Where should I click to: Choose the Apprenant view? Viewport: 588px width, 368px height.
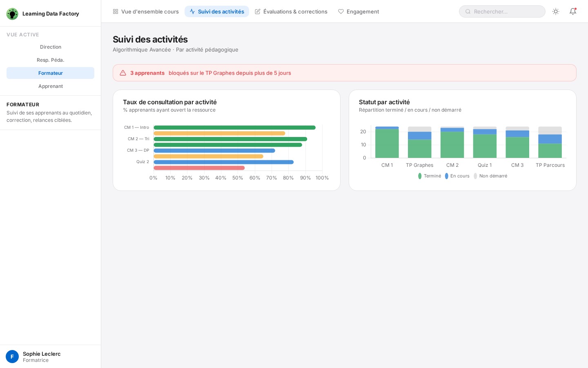click(x=51, y=86)
